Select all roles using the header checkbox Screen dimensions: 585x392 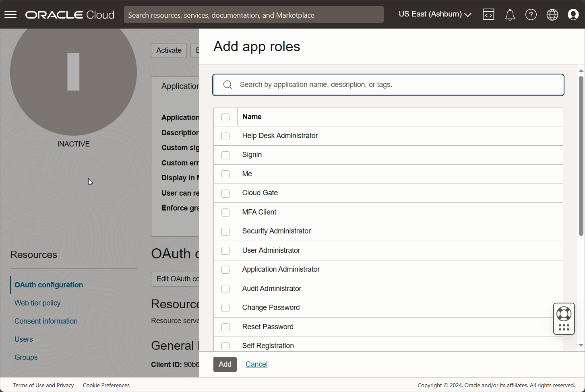(x=225, y=116)
